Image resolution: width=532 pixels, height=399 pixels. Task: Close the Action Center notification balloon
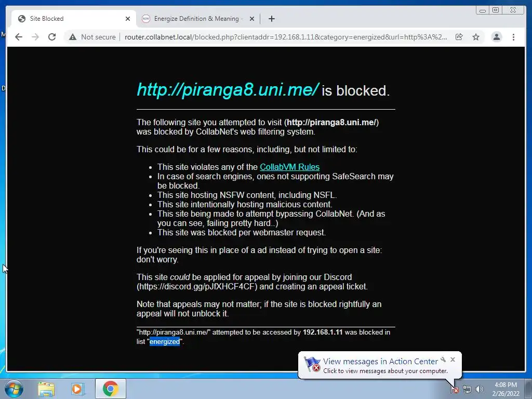(453, 360)
